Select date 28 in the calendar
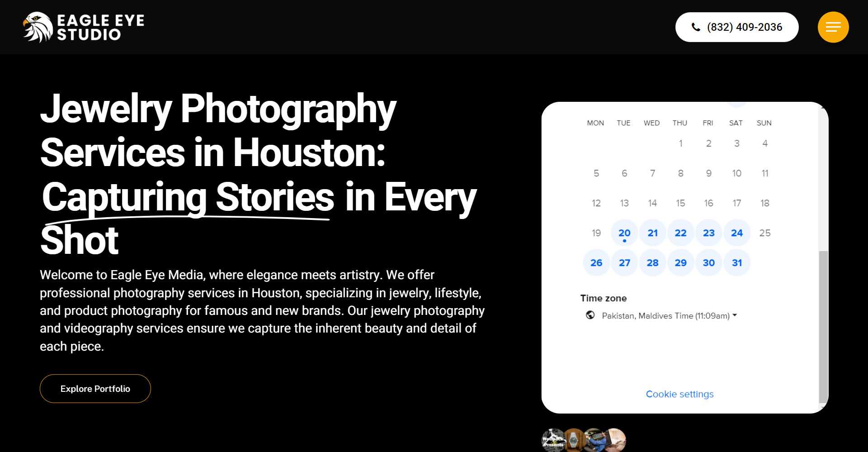Viewport: 868px width, 452px height. tap(652, 263)
